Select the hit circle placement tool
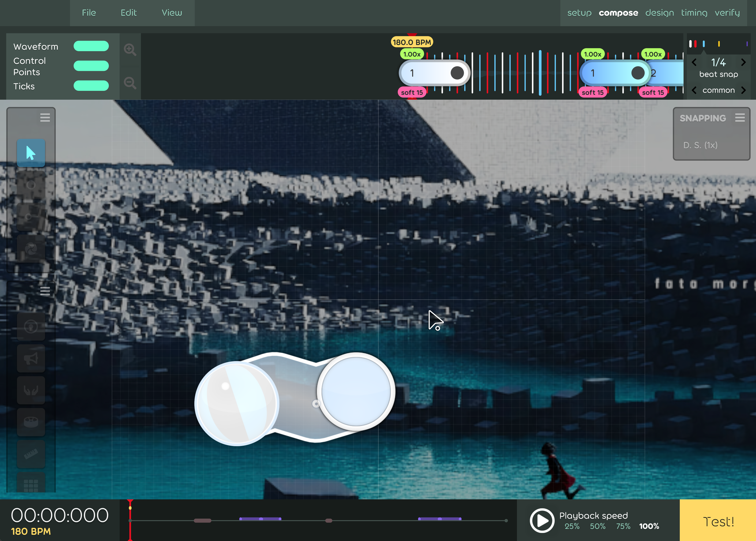The width and height of the screenshot is (756, 541). (31, 185)
